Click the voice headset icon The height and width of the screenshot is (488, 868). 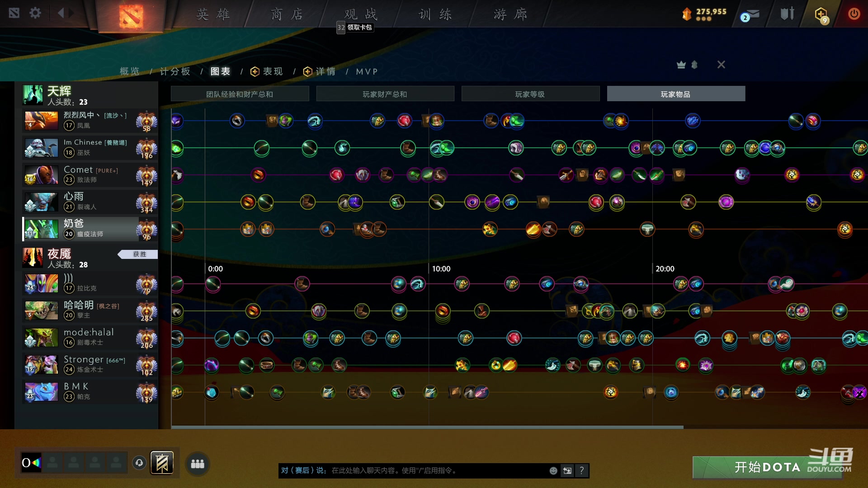[139, 463]
